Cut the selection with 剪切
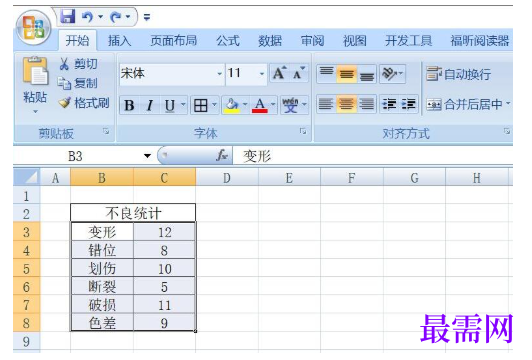 79,64
